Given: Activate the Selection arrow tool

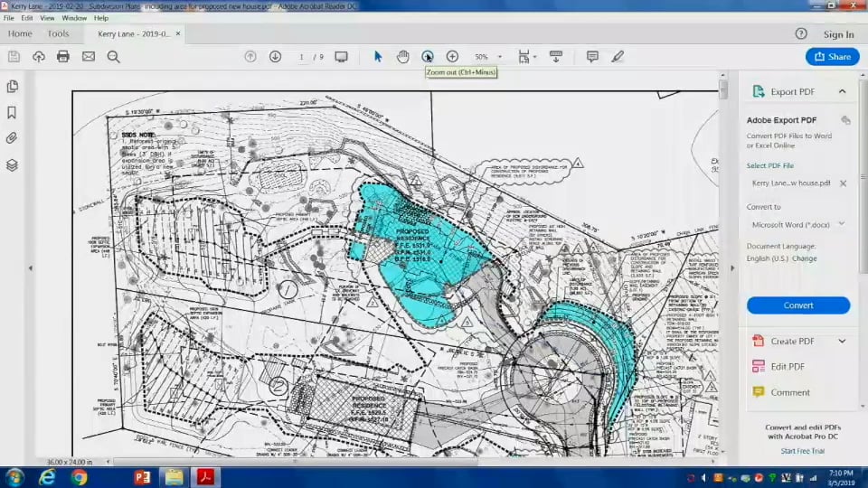Looking at the screenshot, I should [x=378, y=56].
